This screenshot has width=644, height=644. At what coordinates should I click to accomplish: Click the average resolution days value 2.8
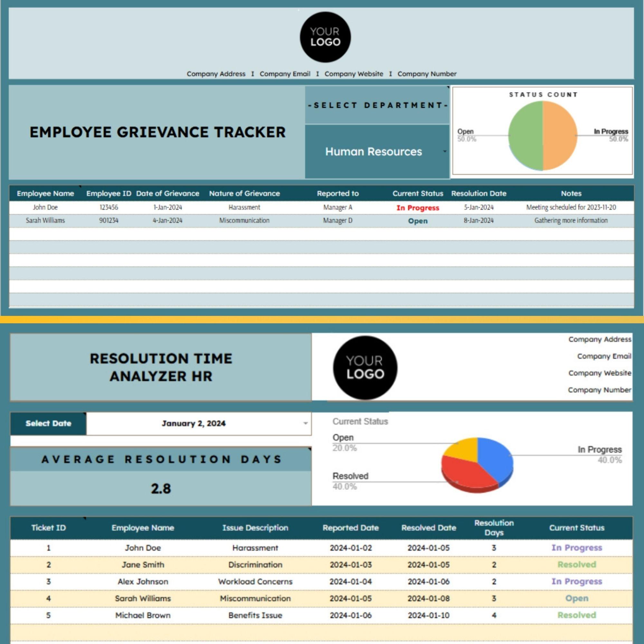point(160,488)
